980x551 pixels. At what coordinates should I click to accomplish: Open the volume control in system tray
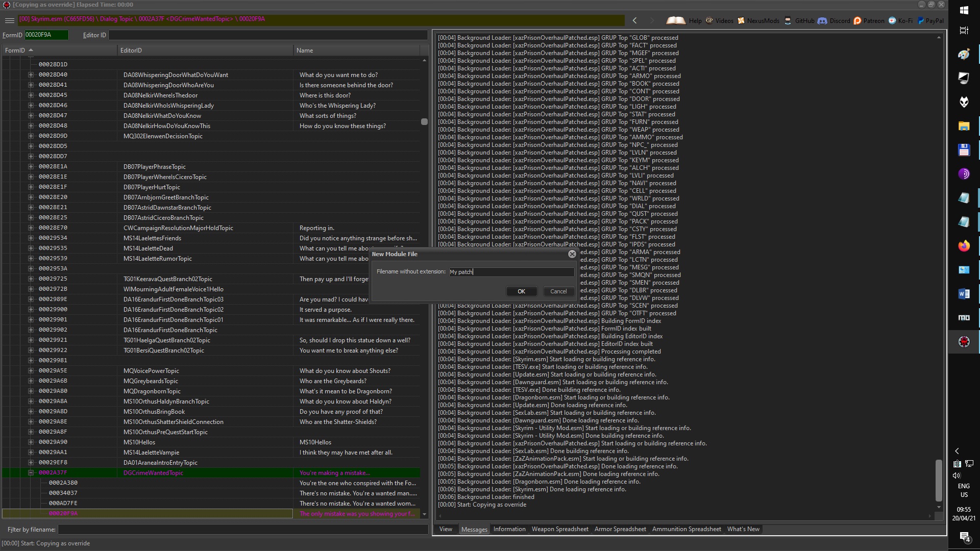[957, 475]
